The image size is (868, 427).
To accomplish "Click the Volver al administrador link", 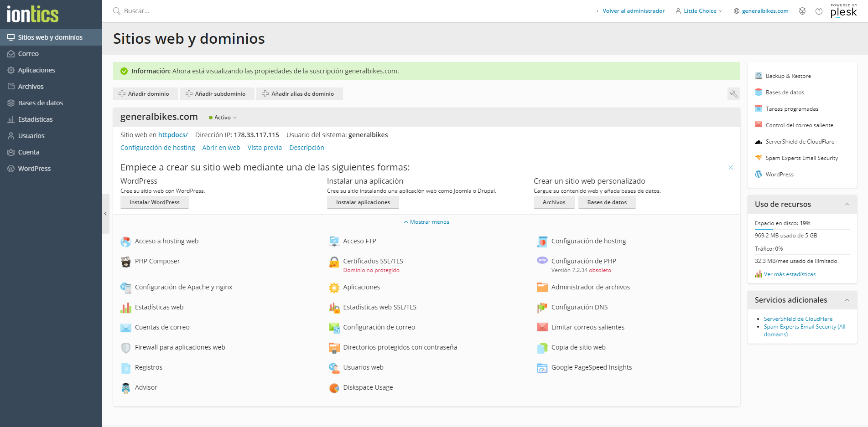I will coord(633,10).
